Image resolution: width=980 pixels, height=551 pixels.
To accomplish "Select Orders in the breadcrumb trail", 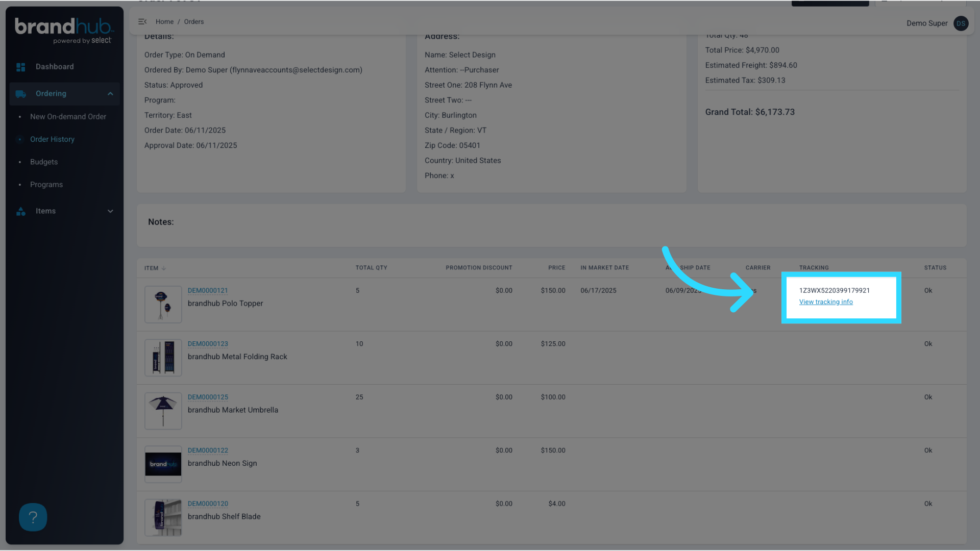I will click(194, 21).
